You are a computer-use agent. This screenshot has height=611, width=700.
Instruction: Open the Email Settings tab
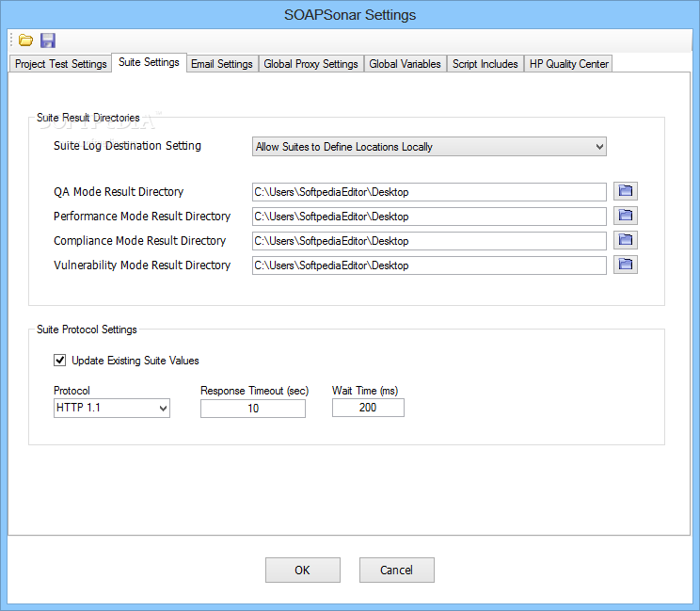[222, 64]
